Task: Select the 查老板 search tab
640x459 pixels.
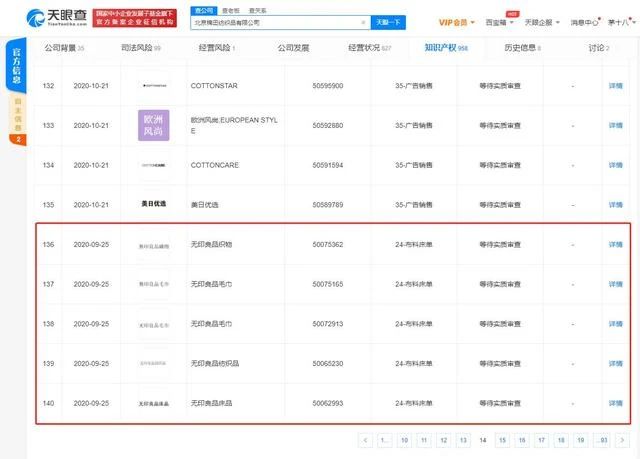Action: [x=231, y=11]
